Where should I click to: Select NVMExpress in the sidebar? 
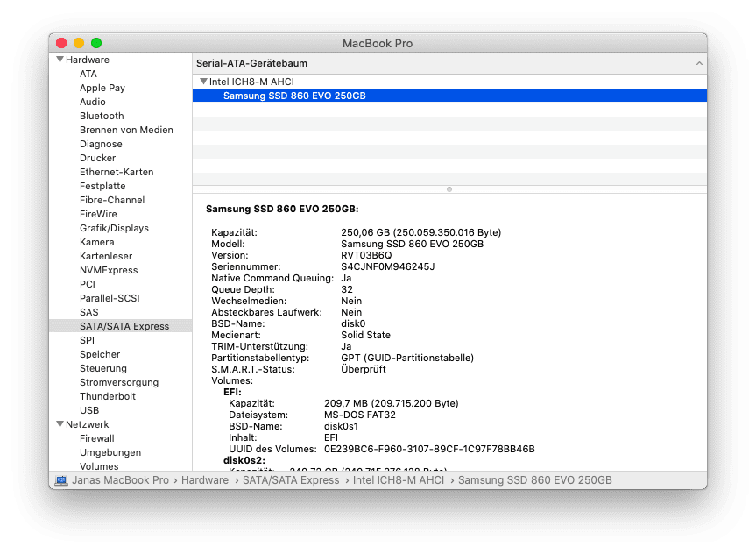[x=109, y=270]
